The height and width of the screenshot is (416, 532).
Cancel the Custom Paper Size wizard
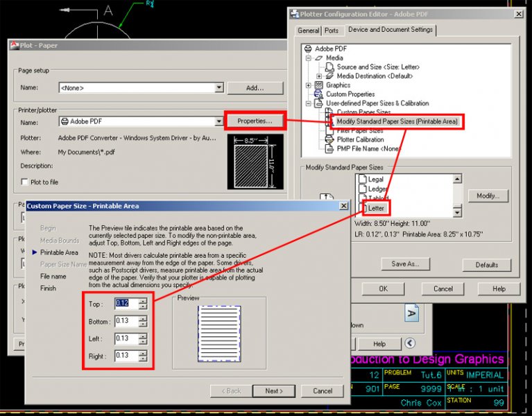coord(323,391)
